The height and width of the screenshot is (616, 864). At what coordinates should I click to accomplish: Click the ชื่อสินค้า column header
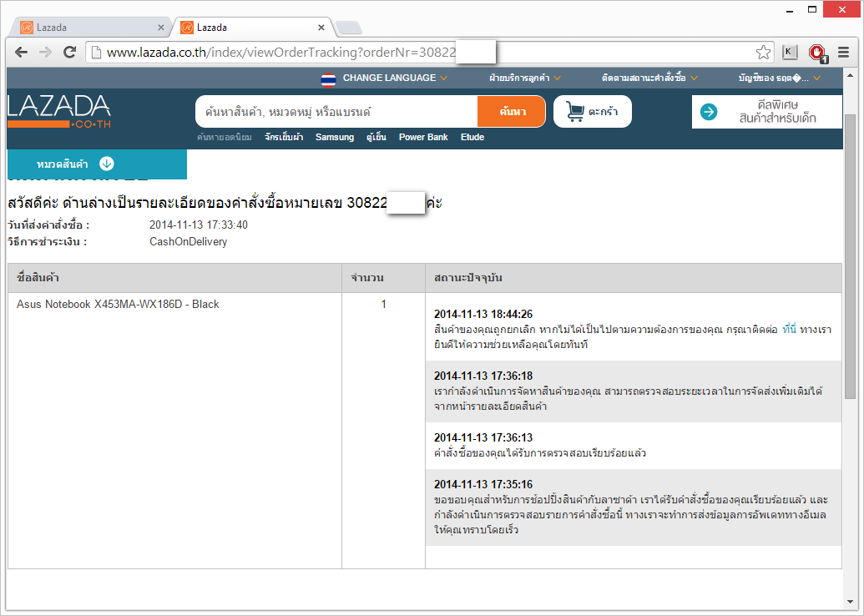tap(174, 278)
